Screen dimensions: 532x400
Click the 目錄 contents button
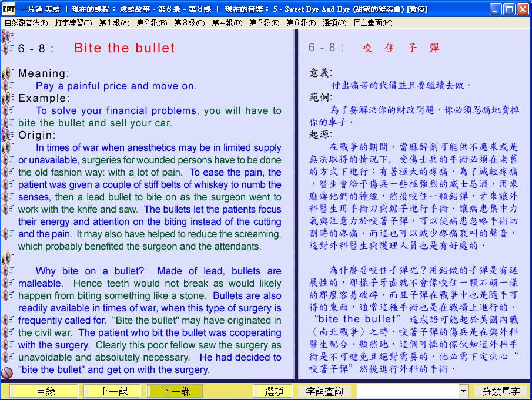tap(45, 391)
